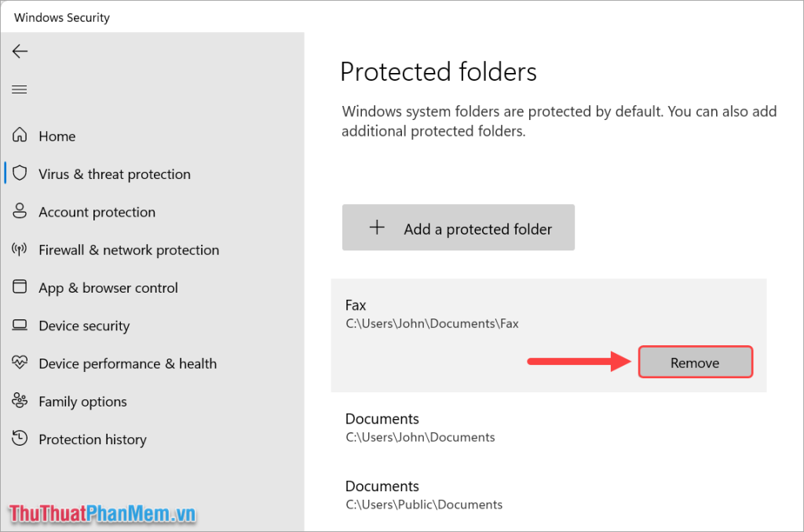
Task: Open Protection history section
Action: tap(93, 439)
